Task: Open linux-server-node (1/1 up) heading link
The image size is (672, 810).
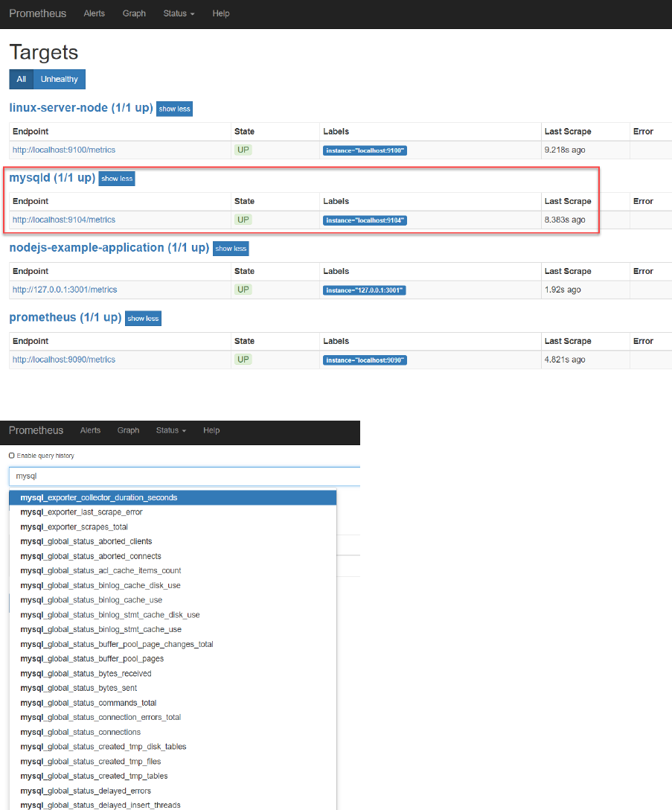Action: pyautogui.click(x=81, y=107)
